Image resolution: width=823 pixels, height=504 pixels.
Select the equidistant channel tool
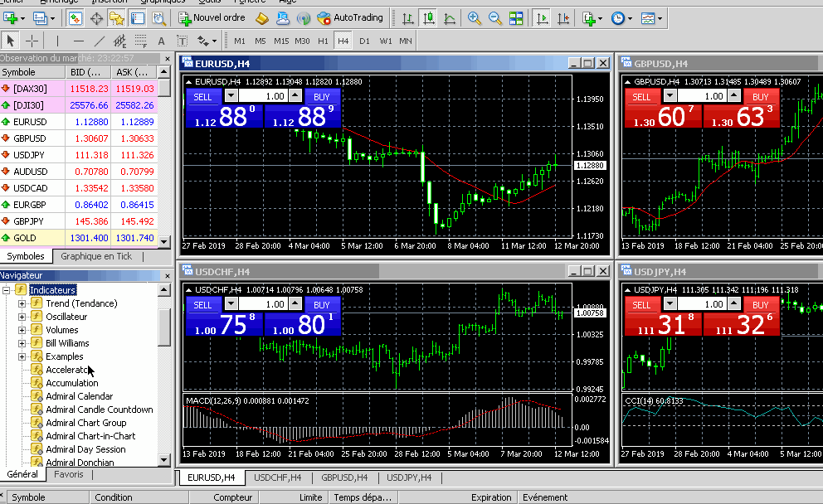click(119, 41)
